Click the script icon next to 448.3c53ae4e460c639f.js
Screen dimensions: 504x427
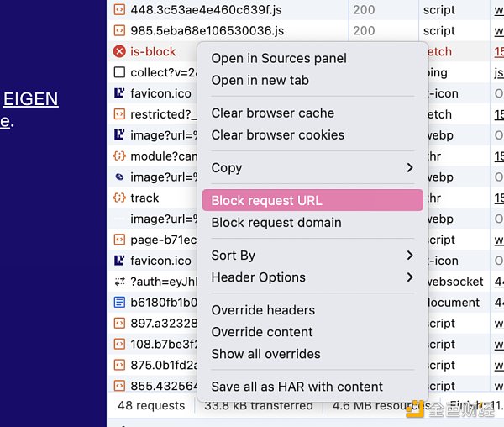click(119, 10)
